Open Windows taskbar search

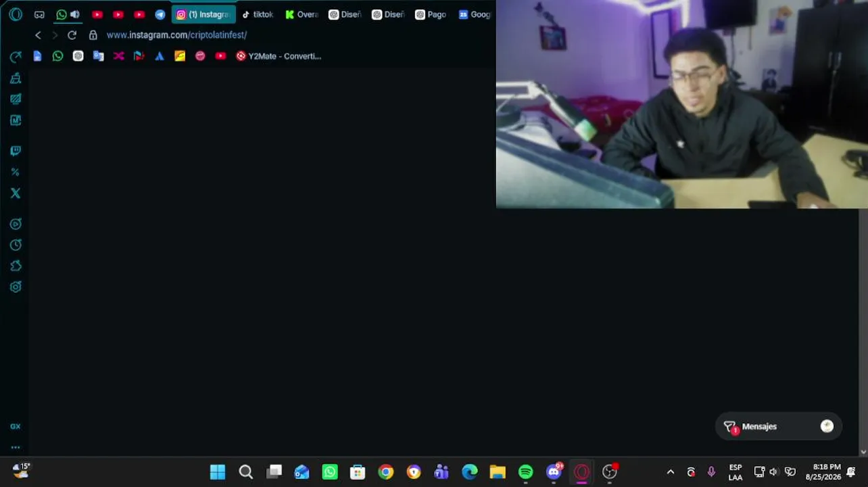tap(246, 472)
